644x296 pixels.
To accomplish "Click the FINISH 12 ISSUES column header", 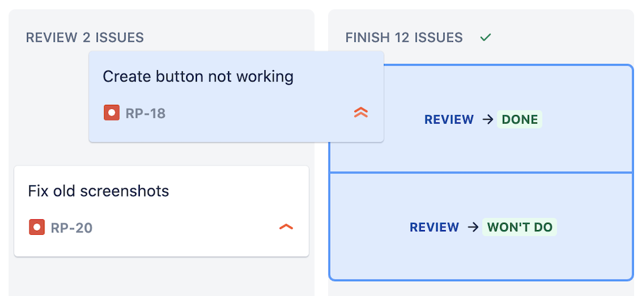I will pyautogui.click(x=404, y=38).
